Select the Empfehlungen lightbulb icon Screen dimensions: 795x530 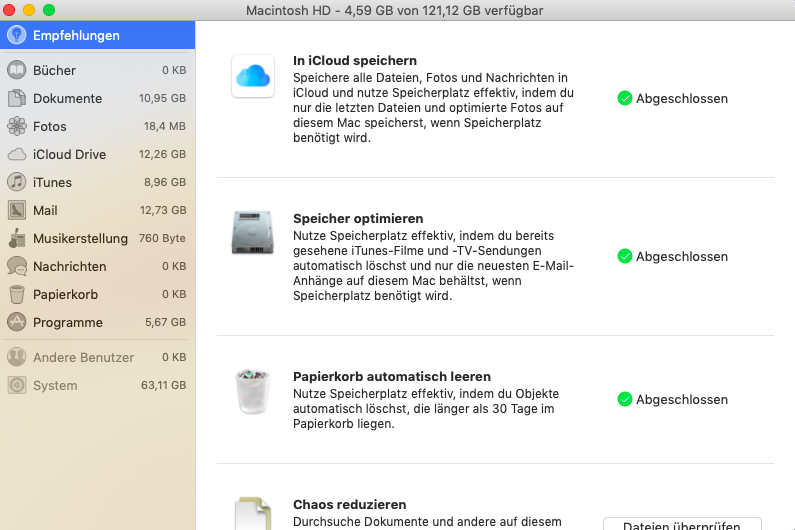click(x=16, y=35)
